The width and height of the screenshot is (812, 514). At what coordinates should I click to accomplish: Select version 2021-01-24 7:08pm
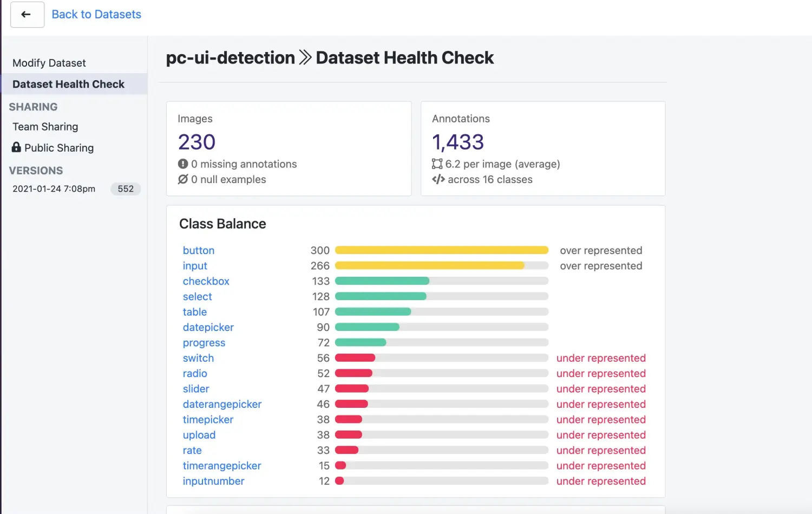(x=54, y=188)
